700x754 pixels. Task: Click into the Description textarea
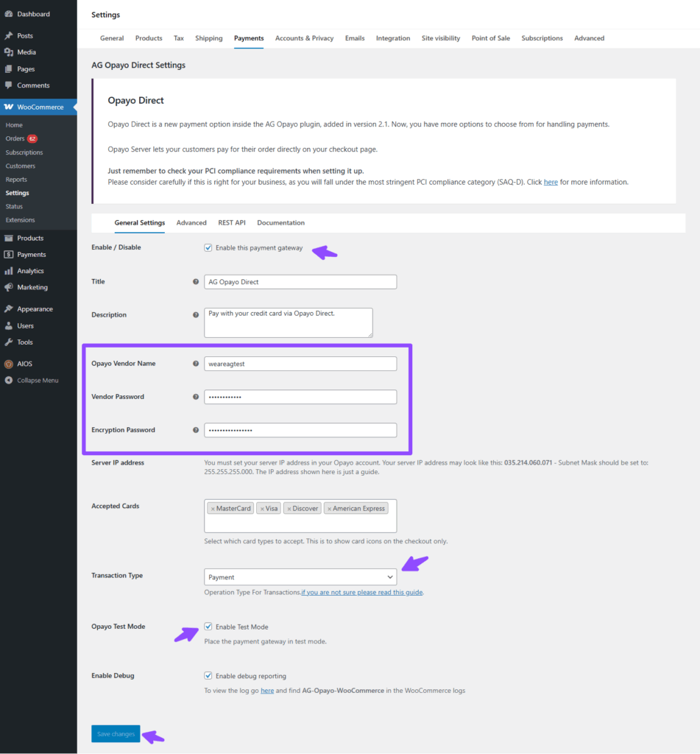pyautogui.click(x=289, y=323)
